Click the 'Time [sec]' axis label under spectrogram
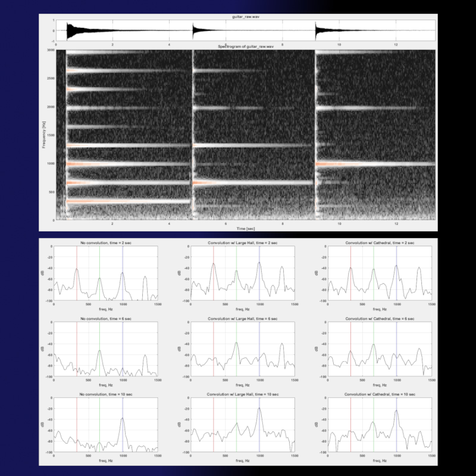This screenshot has width=476, height=476. [x=246, y=228]
